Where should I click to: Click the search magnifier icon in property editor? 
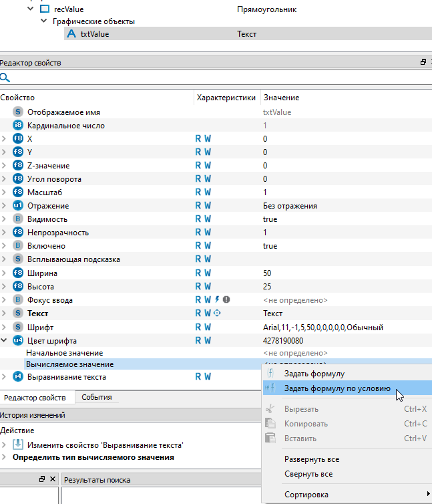pyautogui.click(x=5, y=78)
